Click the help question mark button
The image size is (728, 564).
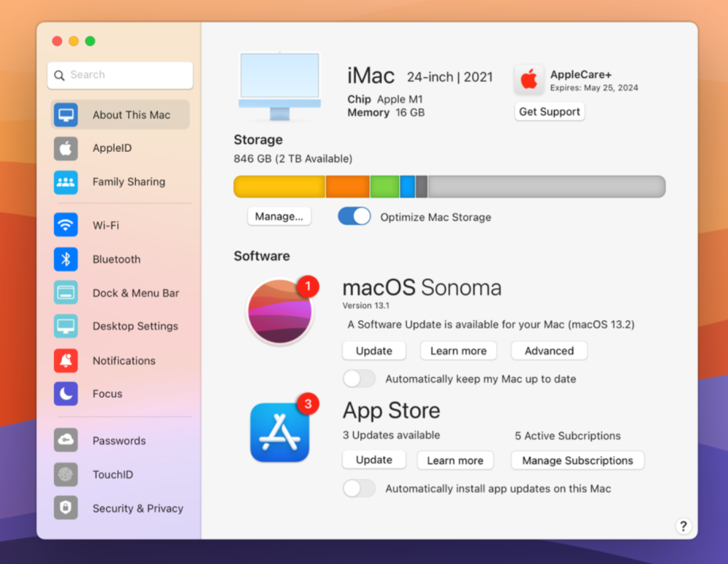coord(683,526)
